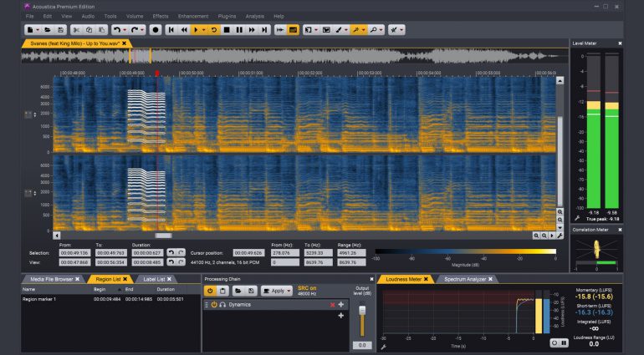Click the Undo arrow in main toolbar

pos(117,30)
